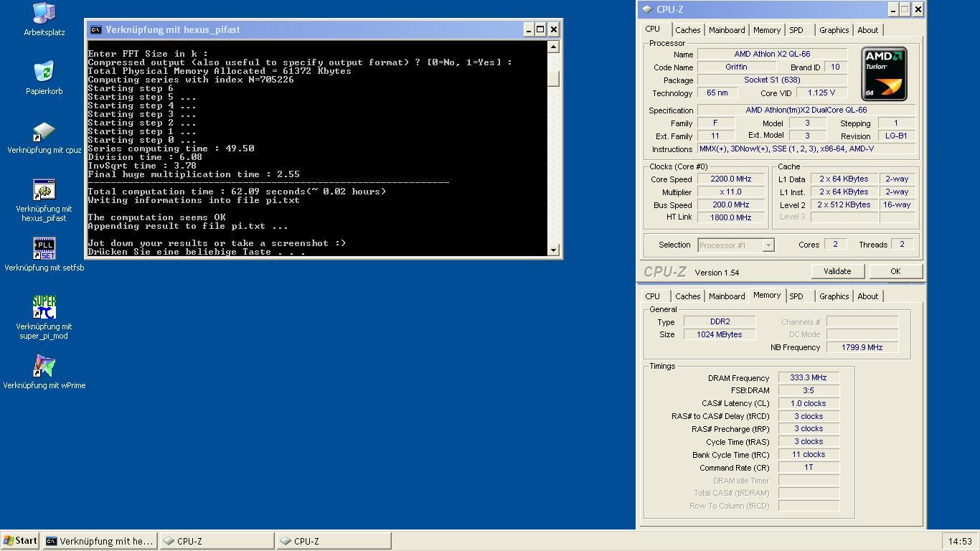This screenshot has width=980, height=551.
Task: Select the setfsb desktop shortcut
Action: click(44, 249)
